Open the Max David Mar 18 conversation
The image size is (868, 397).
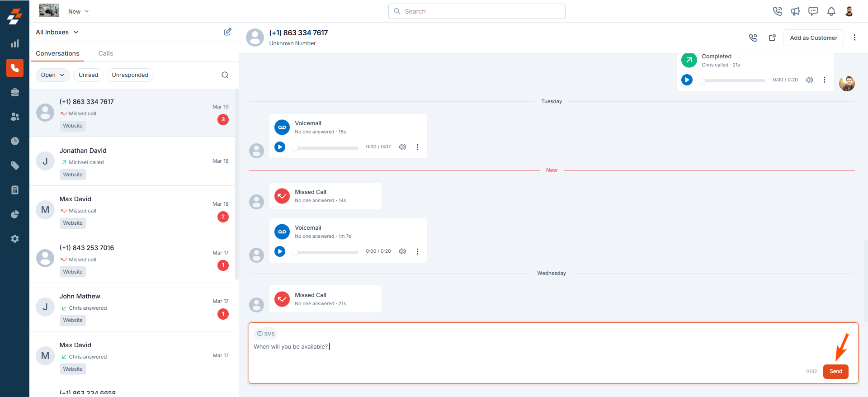pyautogui.click(x=132, y=210)
